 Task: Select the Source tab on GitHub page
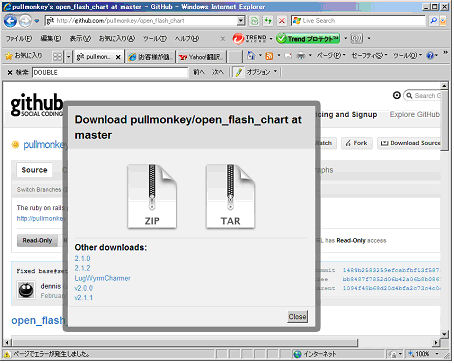(34, 170)
